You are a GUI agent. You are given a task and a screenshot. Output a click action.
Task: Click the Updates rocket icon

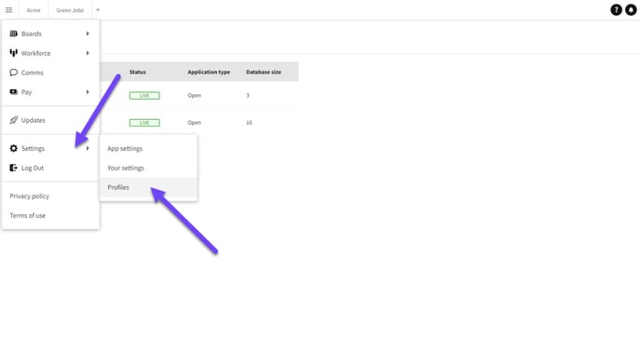pos(13,120)
